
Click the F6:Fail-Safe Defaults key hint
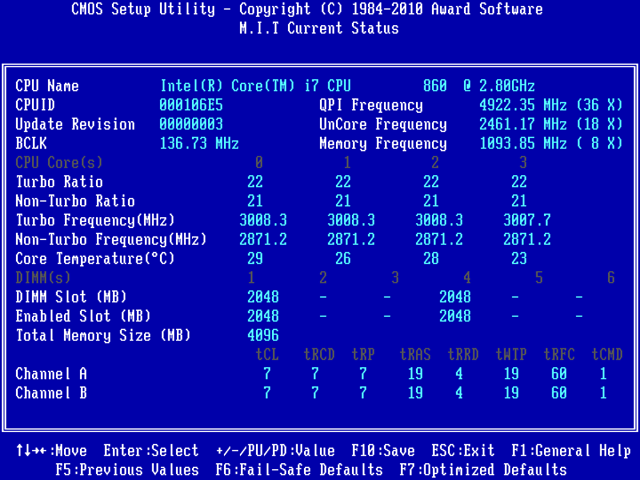299,470
